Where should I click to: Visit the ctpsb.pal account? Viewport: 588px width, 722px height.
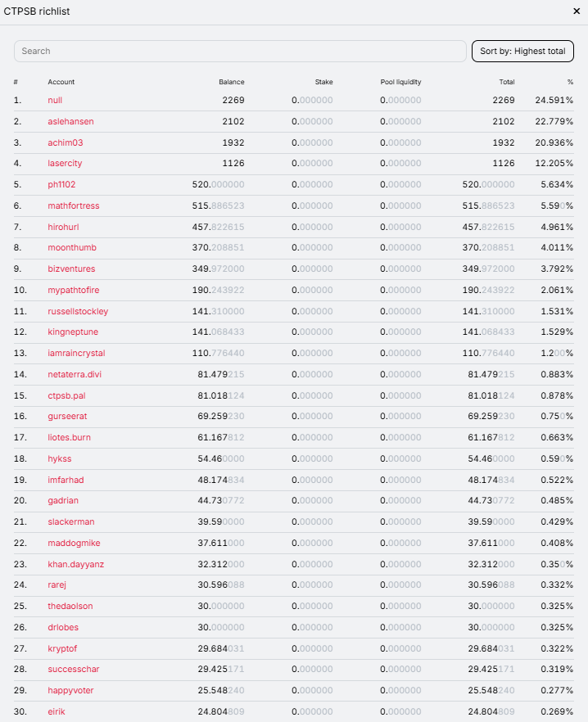(x=66, y=395)
